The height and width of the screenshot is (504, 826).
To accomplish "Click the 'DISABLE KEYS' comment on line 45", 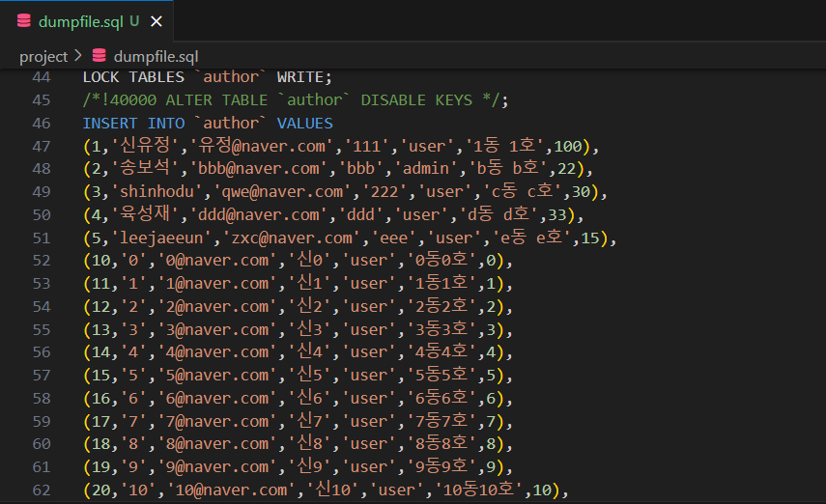I will click(416, 100).
